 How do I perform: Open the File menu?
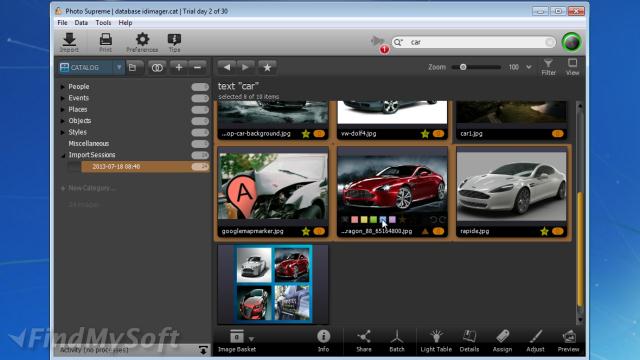click(x=62, y=23)
